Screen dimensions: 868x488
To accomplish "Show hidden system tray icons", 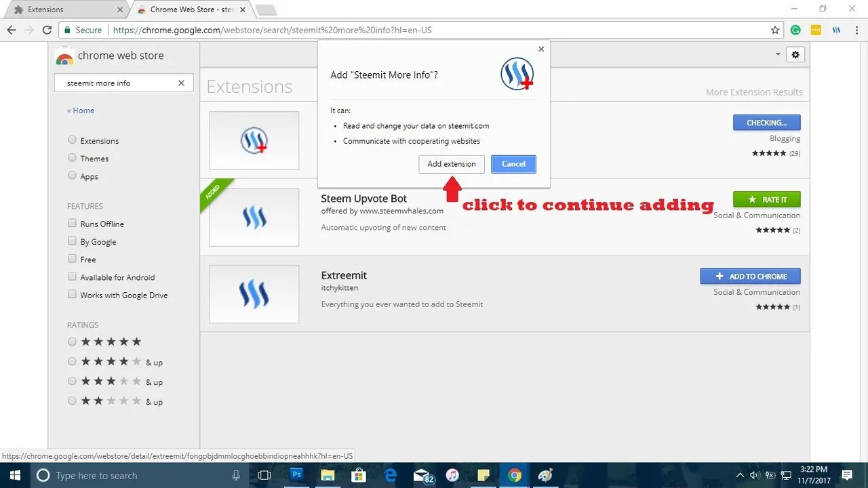I will point(740,475).
